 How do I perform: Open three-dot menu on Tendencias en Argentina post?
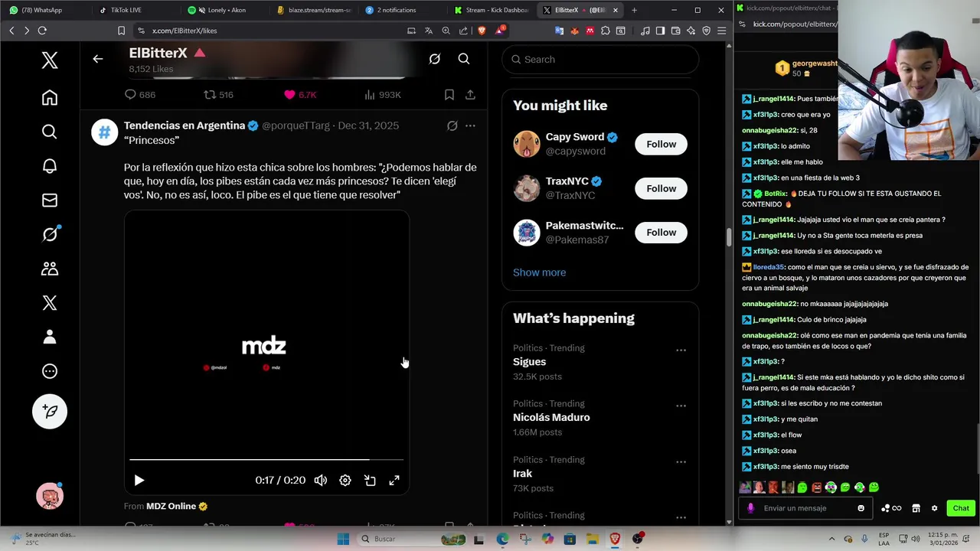click(x=470, y=126)
